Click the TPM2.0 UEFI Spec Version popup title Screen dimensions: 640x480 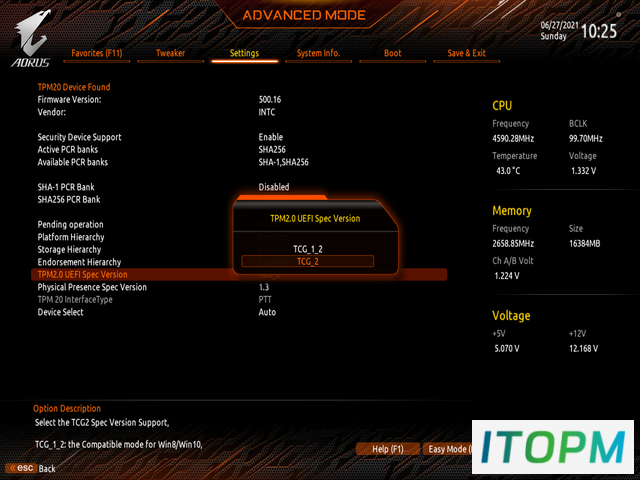point(315,218)
